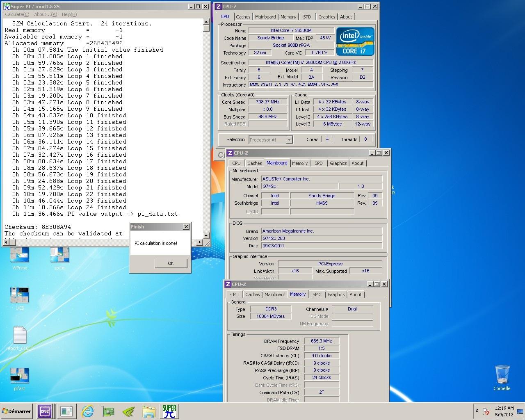Click the Mainboard CPU-Z window title icon
The image size is (525, 420).
(x=230, y=153)
